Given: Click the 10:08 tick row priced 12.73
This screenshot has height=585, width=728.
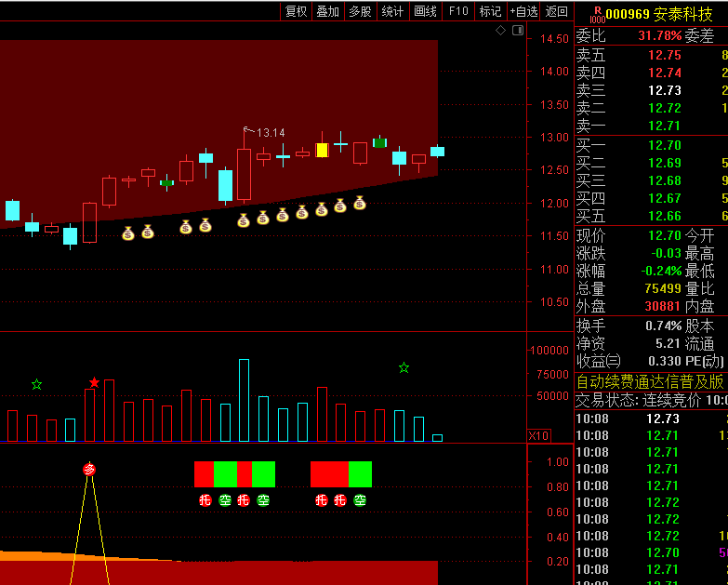Looking at the screenshot, I should (x=652, y=419).
